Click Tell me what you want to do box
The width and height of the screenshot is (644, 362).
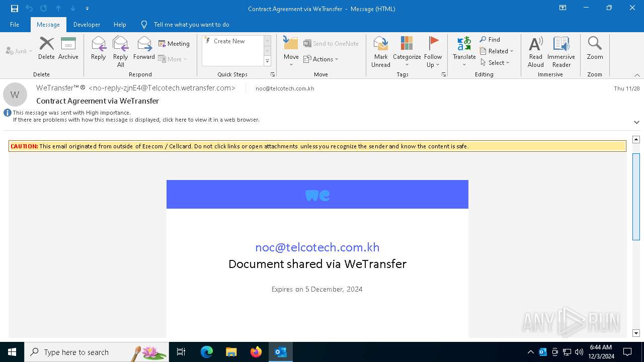(x=191, y=25)
